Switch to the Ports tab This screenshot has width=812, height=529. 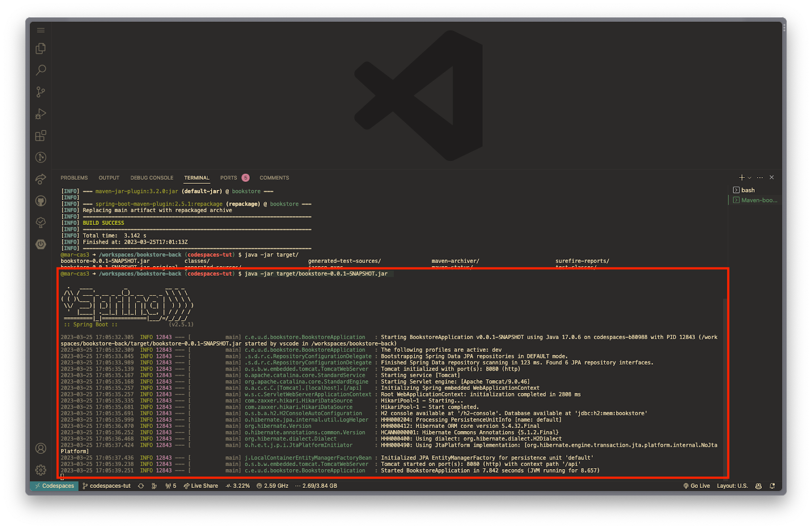pos(228,178)
